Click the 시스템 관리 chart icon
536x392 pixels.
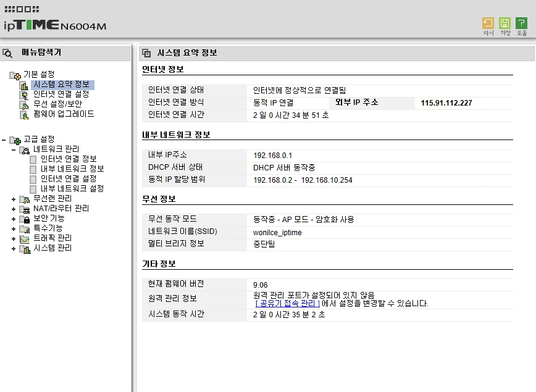25,249
